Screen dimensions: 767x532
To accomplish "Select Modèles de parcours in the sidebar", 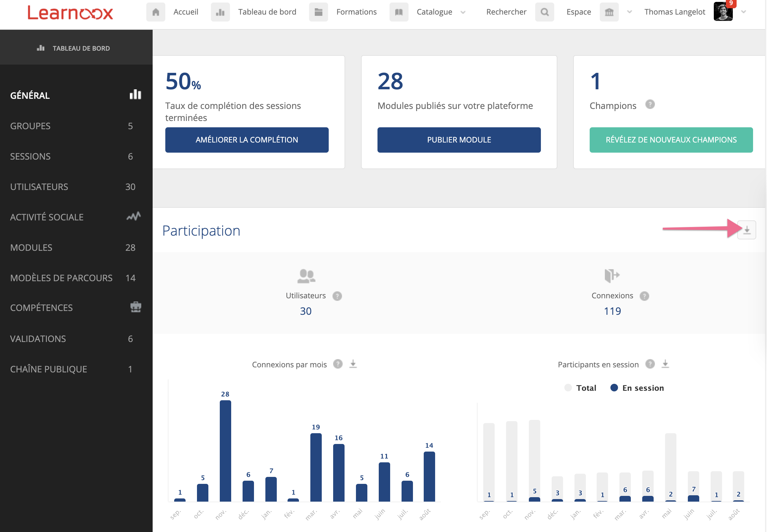I will pyautogui.click(x=61, y=278).
